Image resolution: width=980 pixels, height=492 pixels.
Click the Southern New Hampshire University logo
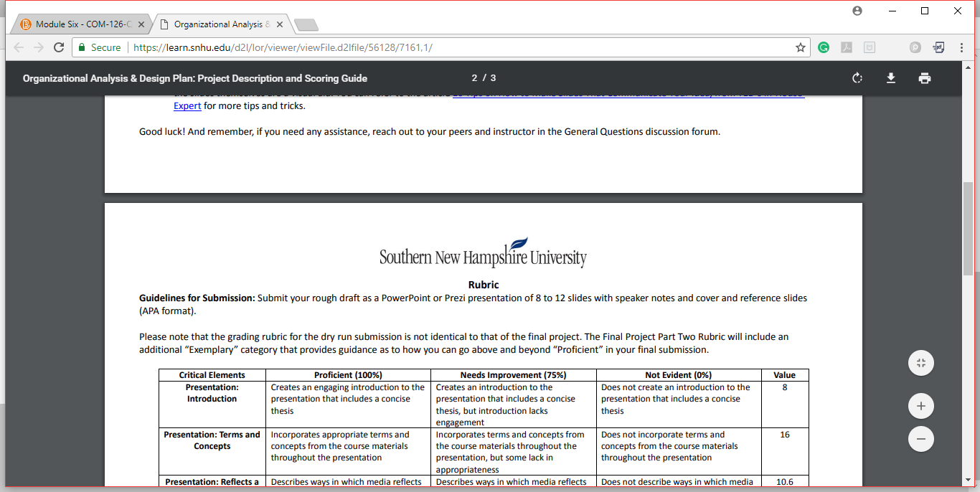click(483, 253)
